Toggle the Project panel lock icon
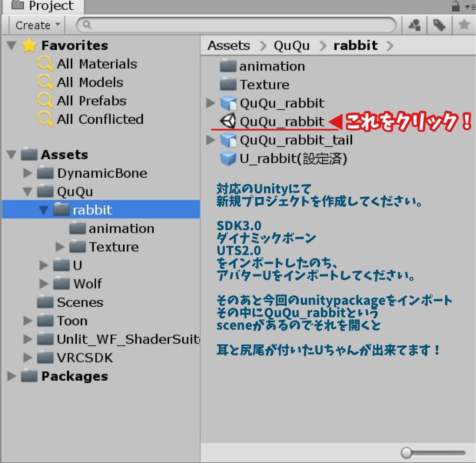The width and height of the screenshot is (476, 463). (456, 6)
